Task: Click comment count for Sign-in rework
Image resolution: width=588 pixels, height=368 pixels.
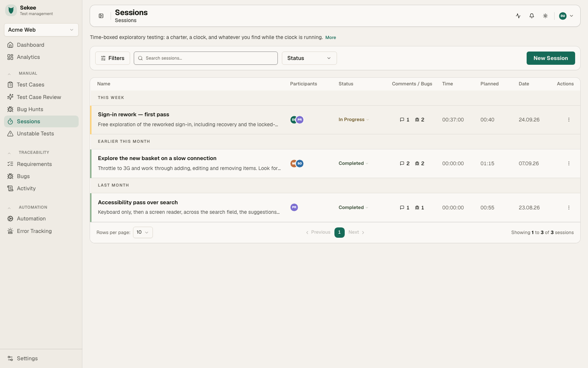Action: pyautogui.click(x=405, y=120)
